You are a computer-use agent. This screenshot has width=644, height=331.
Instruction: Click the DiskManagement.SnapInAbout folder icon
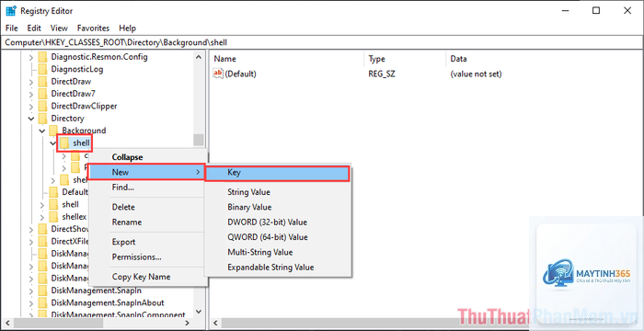pos(42,303)
